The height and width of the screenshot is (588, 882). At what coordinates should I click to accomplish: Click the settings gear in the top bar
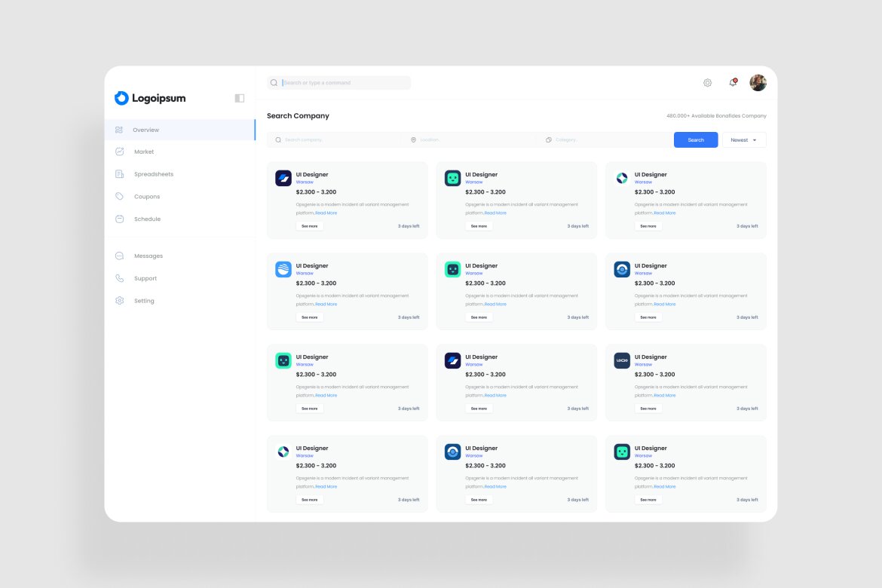(707, 82)
